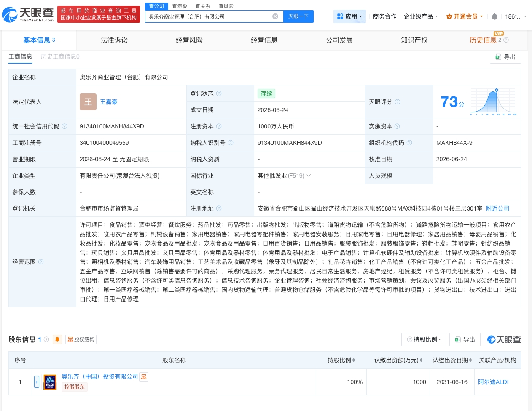Image resolution: width=532 pixels, height=411 pixels.
Task: Export shareholder info with the 导出 button
Action: pos(465,339)
